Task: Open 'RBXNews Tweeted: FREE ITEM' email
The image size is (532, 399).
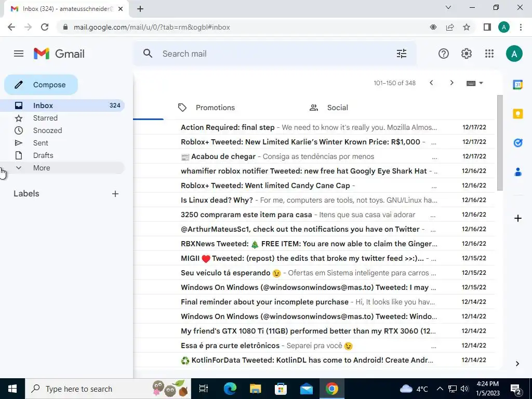Action: coord(314,244)
